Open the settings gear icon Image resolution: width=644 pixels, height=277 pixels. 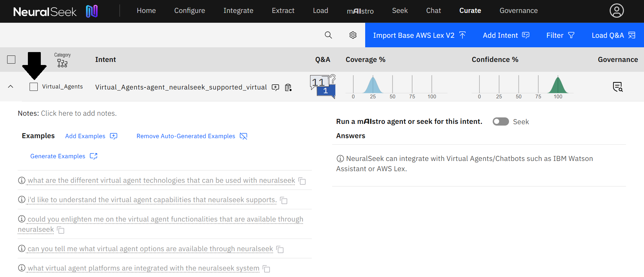click(353, 35)
